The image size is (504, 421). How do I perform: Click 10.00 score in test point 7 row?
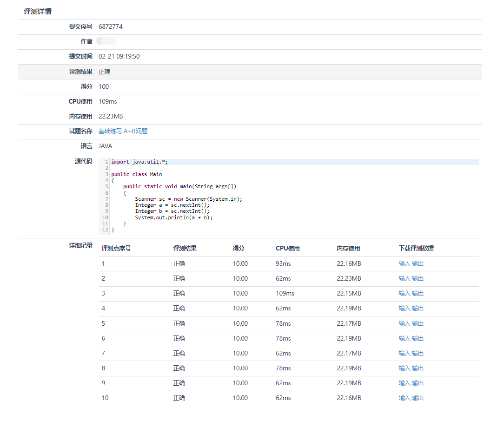pos(240,353)
